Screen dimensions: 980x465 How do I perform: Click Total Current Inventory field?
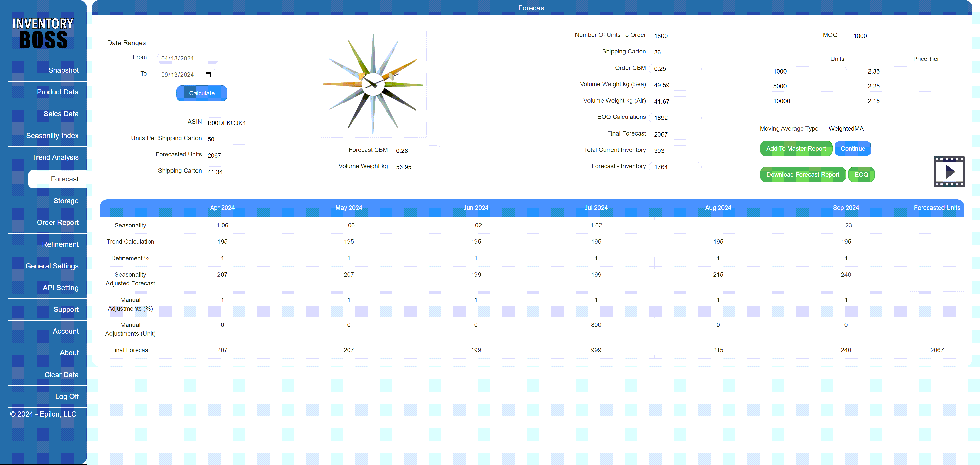[675, 151]
